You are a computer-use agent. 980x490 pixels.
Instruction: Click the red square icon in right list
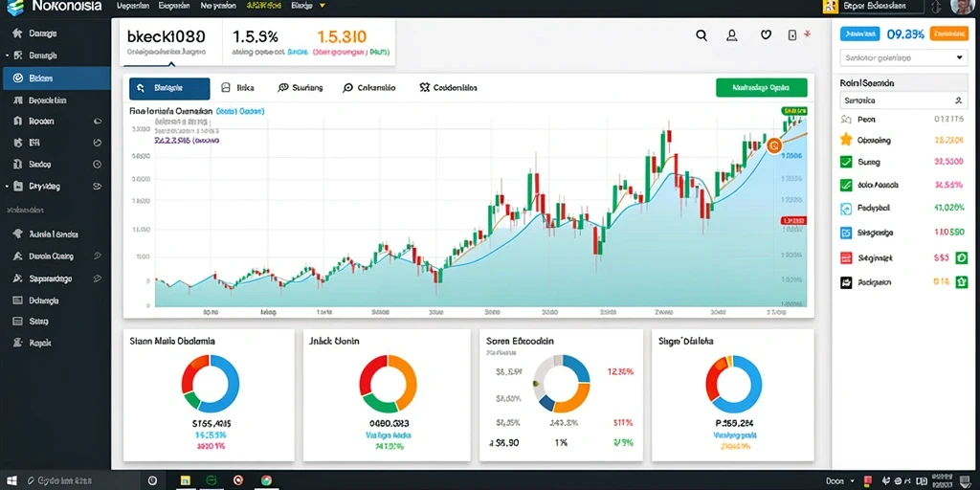pos(846,256)
